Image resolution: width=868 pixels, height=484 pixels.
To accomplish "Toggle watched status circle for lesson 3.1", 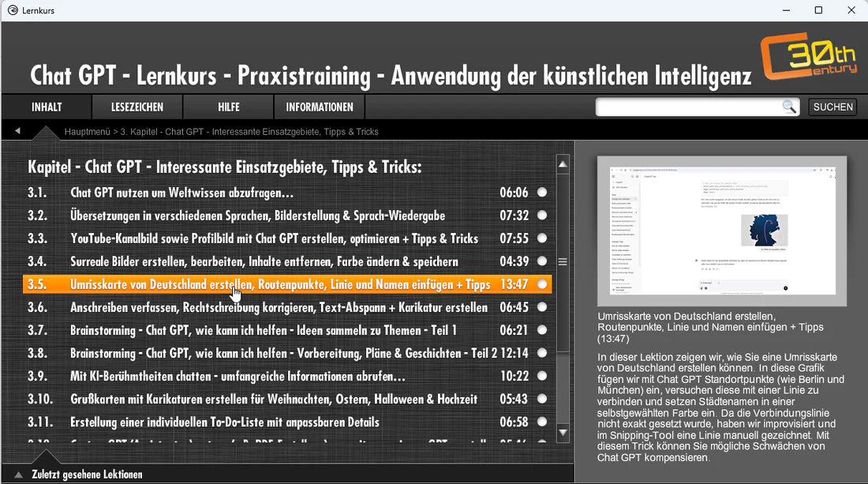I will coord(542,193).
